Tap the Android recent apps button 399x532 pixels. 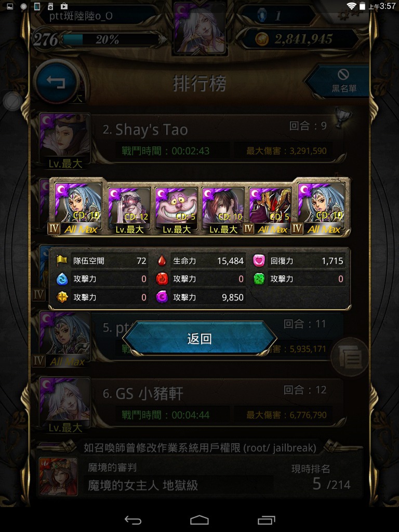[x=267, y=520]
